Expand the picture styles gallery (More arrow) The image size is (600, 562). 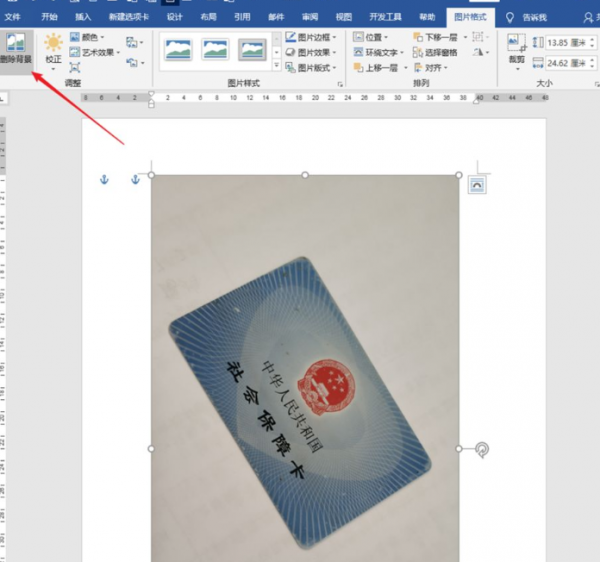click(276, 66)
